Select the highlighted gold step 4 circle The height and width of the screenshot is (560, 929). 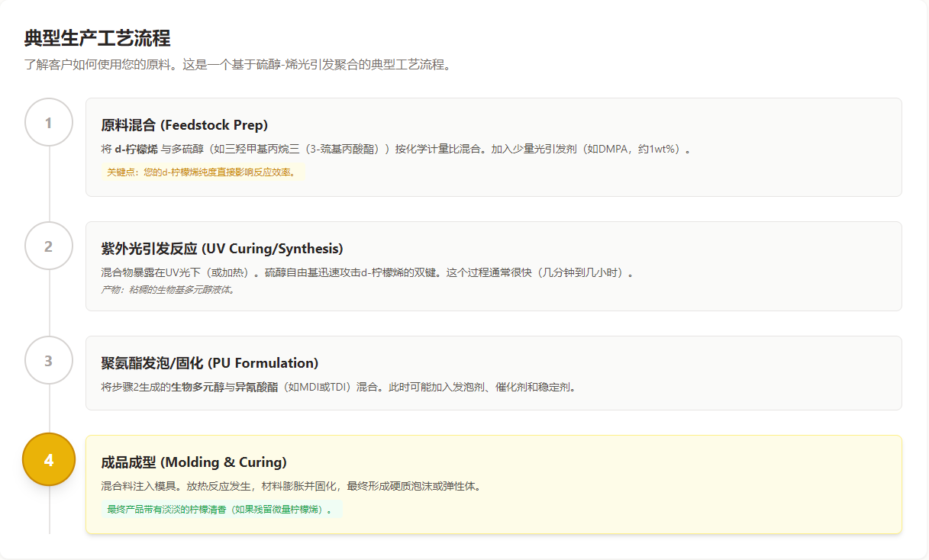pos(49,460)
